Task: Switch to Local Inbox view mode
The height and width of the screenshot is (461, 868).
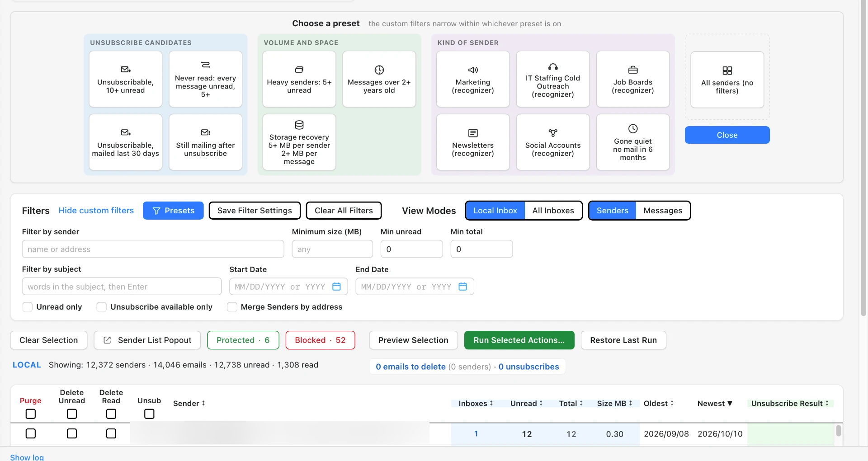Action: [x=495, y=211]
